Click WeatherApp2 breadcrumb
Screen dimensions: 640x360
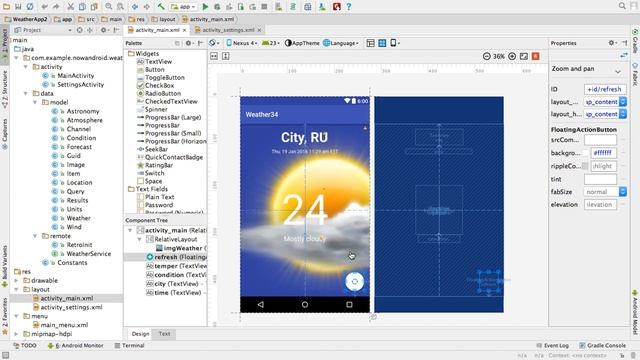click(26, 19)
